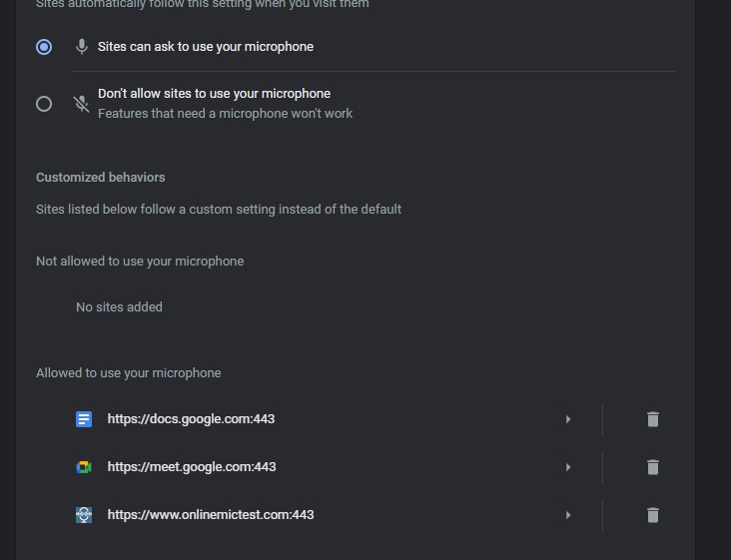Click 'Features that need a microphone won't work' text
Viewport: 731px width, 560px height.
[225, 114]
